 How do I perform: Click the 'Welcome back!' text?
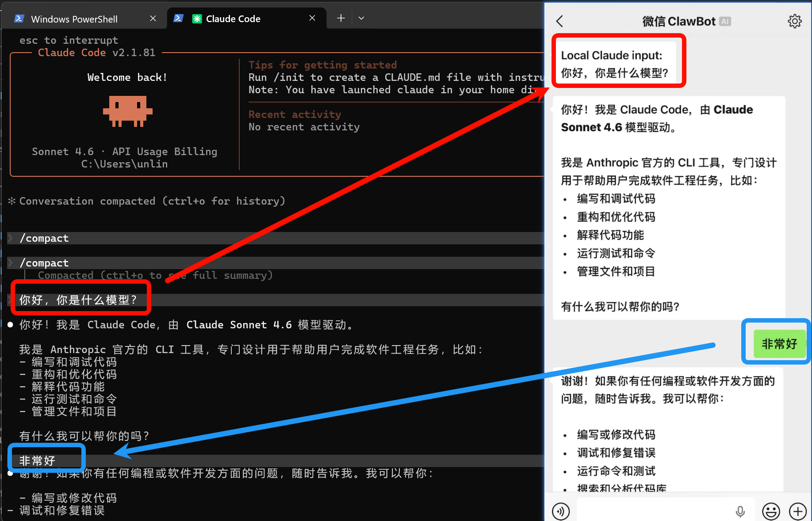pos(127,77)
